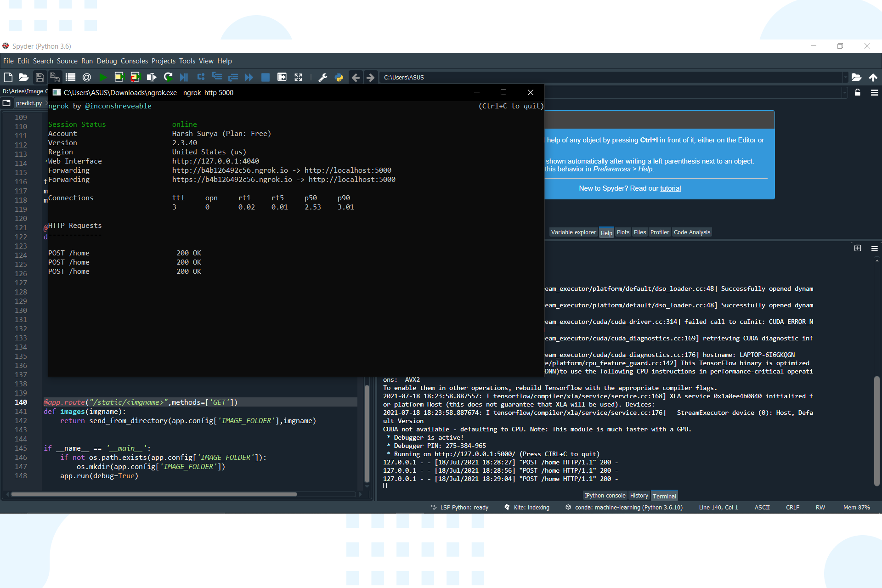Open the console pane options hamburger menu
The image size is (882, 588).
click(x=874, y=249)
